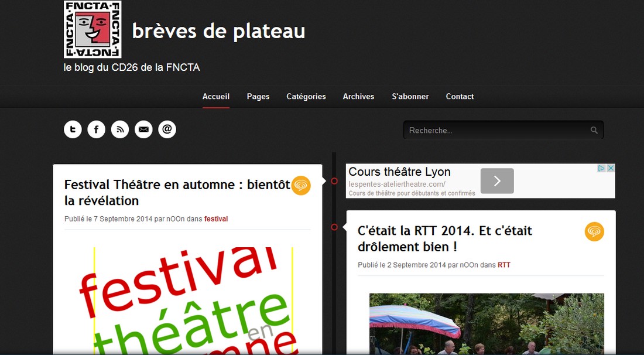
Task: Click the festival category link
Action: point(216,219)
